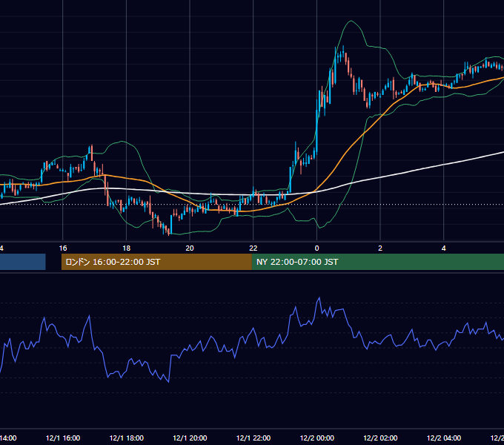Click the '20' hour label on upper axis

pos(190,248)
